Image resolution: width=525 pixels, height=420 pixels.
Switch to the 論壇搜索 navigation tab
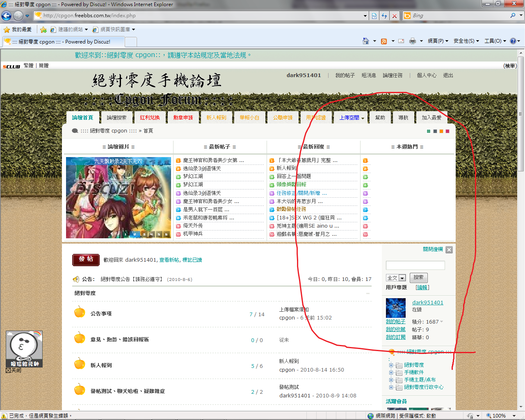tap(116, 118)
